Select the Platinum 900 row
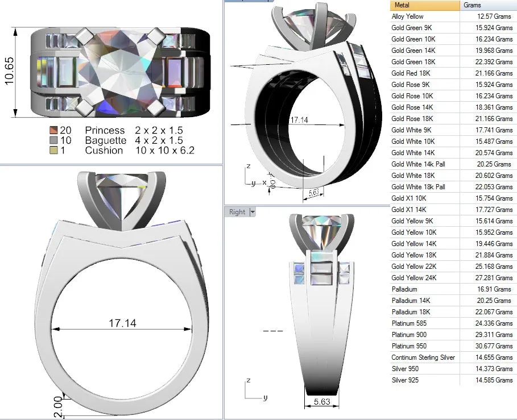Viewport: 517px width, 420px height. coord(453,335)
